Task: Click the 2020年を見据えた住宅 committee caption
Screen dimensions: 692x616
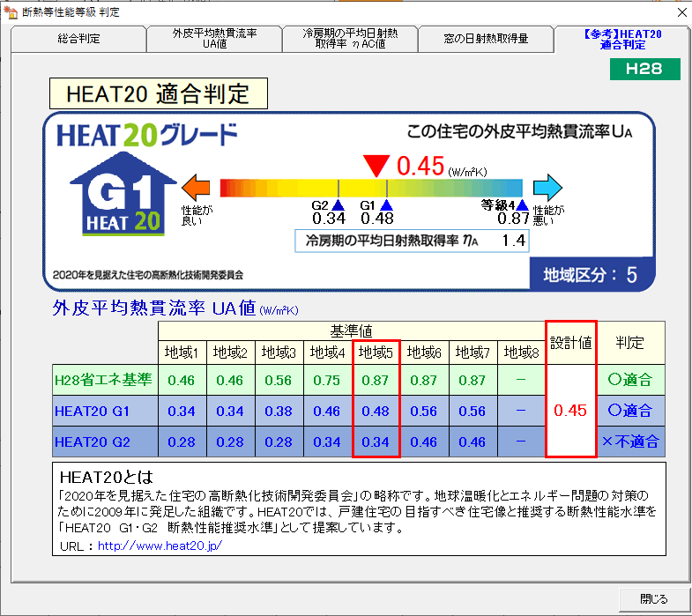Action: point(148,275)
